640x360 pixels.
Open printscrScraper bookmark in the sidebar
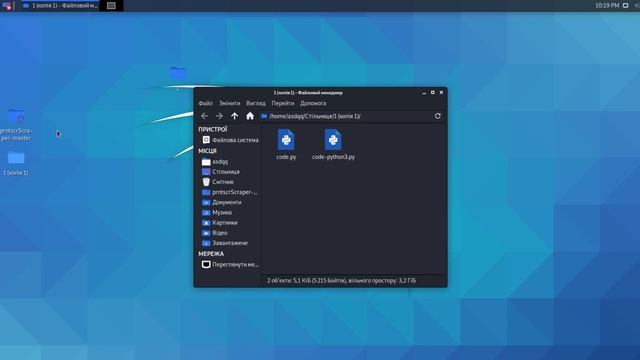pos(231,192)
